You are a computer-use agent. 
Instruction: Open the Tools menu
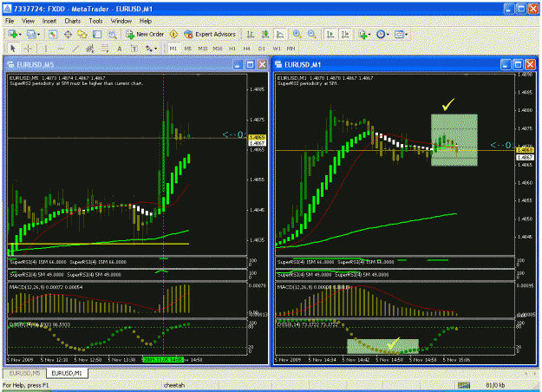pyautogui.click(x=95, y=21)
